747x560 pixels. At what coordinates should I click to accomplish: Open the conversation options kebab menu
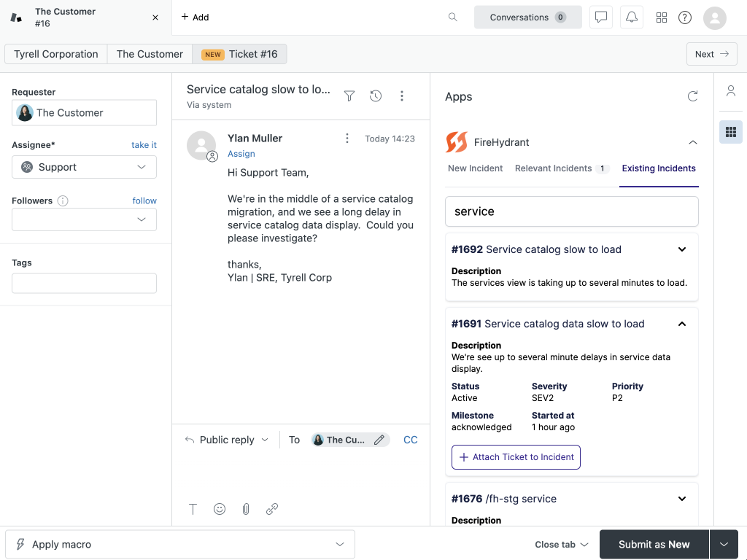tap(402, 96)
